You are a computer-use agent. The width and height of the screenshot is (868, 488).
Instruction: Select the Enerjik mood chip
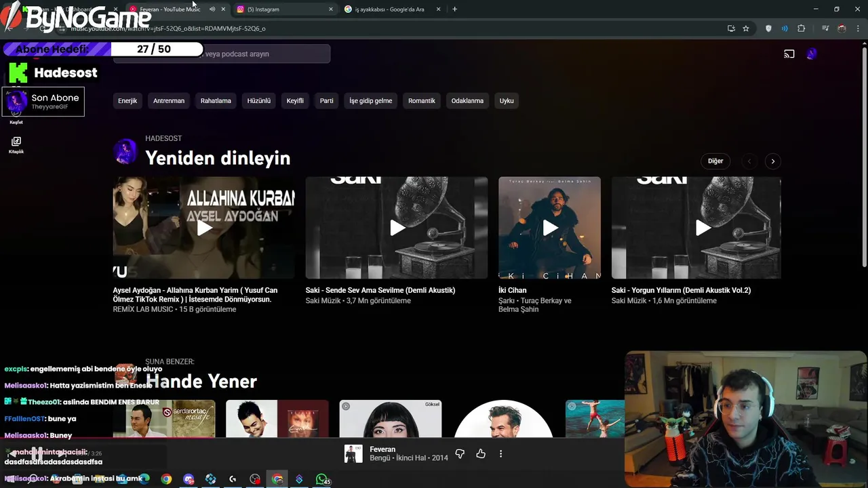(x=127, y=101)
